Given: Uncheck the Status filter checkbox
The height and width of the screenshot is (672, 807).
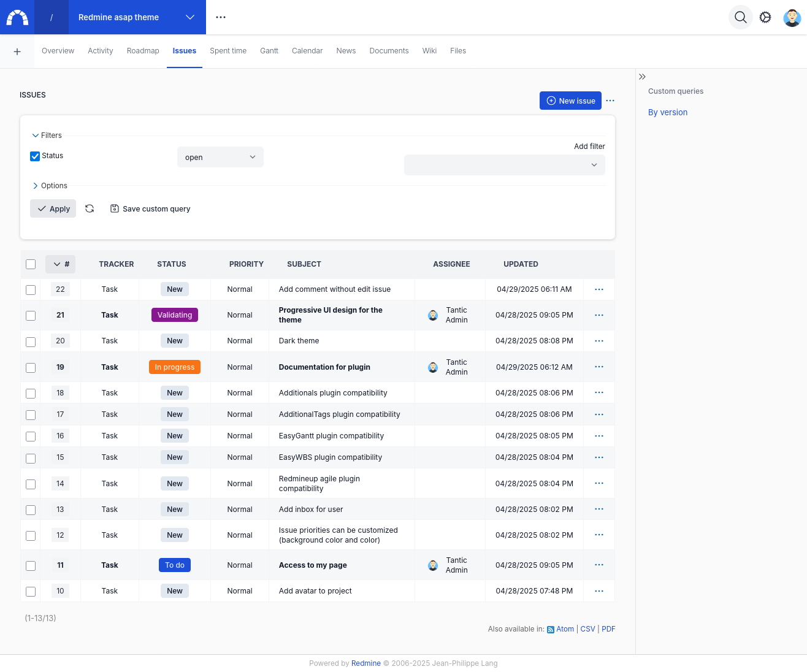Looking at the screenshot, I should point(35,156).
